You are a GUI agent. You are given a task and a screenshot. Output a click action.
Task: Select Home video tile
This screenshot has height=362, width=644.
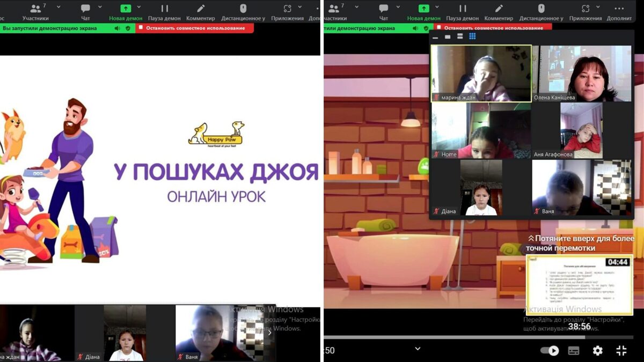481,130
